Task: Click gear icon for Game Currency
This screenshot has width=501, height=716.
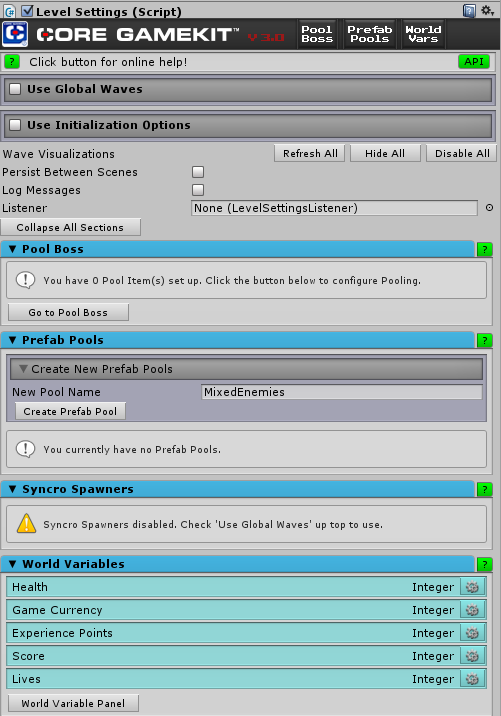Action: coord(472,610)
